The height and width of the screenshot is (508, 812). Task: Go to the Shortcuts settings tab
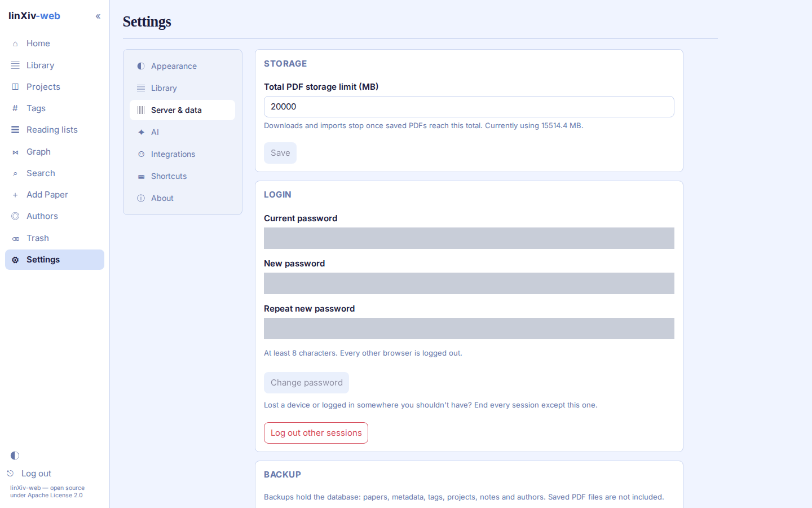182,176
